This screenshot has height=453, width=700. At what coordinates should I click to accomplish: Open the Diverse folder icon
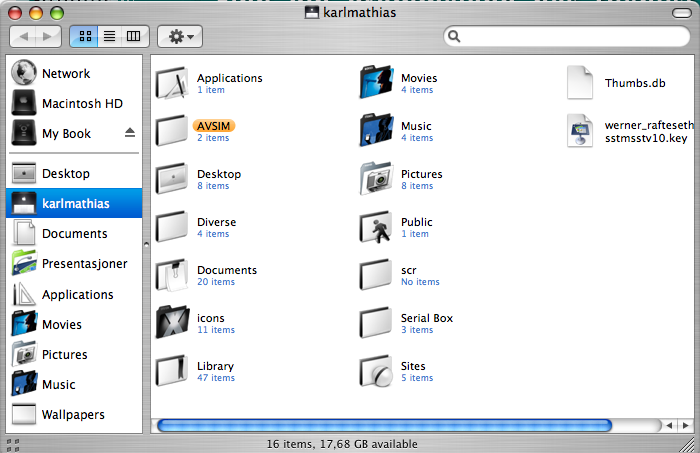(x=172, y=227)
